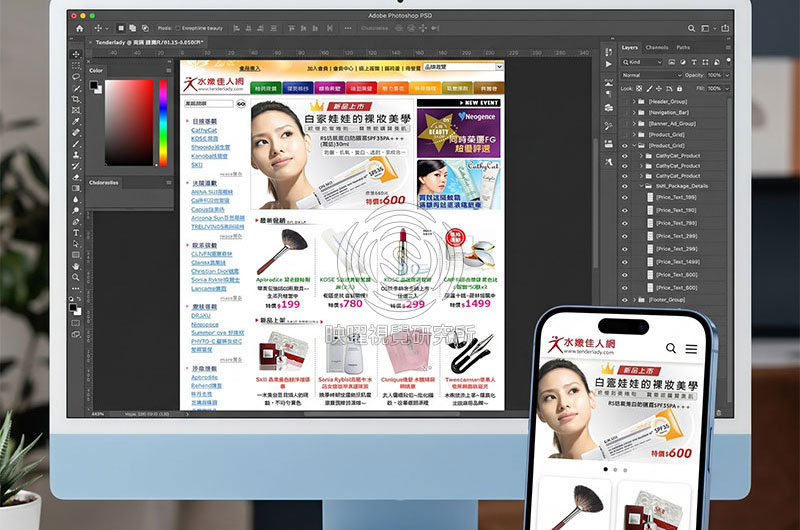Expand the Footer_Group folder
This screenshot has height=530, width=800.
tap(634, 300)
